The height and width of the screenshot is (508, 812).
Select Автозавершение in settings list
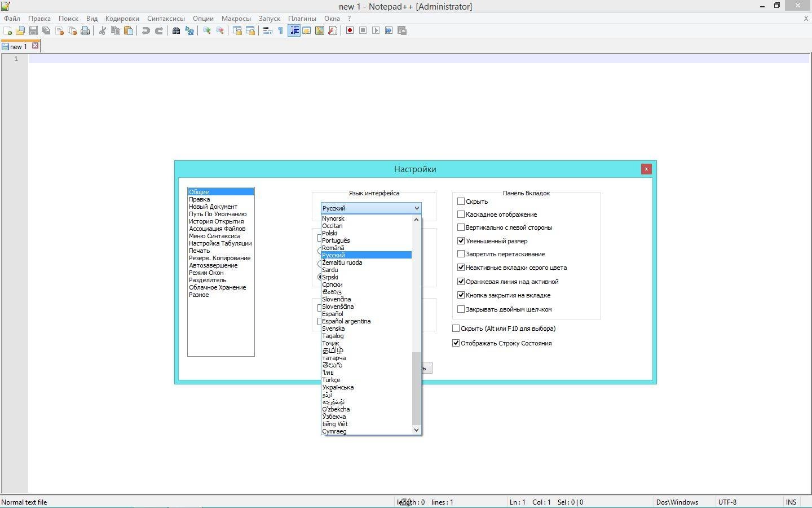(220, 265)
